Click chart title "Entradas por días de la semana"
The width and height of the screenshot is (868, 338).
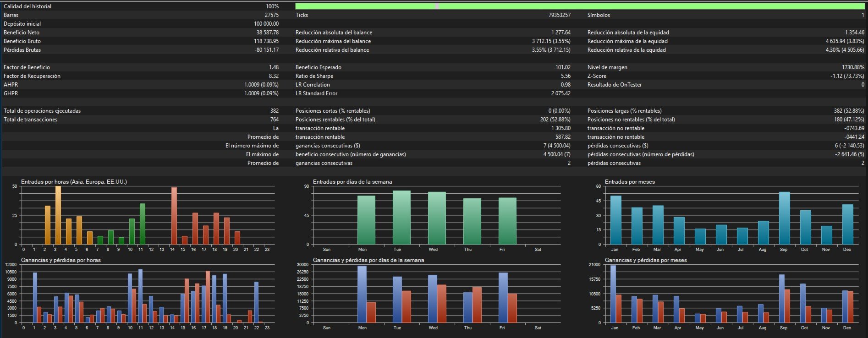352,182
